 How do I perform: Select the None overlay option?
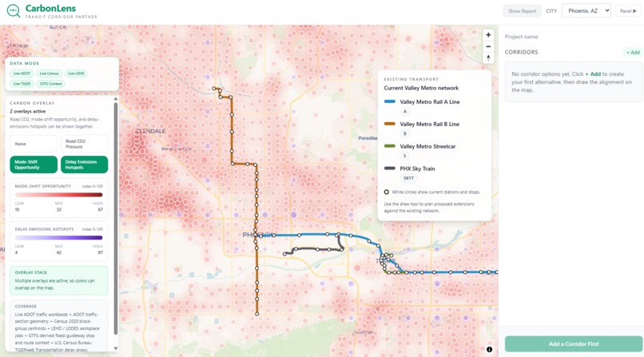[34, 144]
